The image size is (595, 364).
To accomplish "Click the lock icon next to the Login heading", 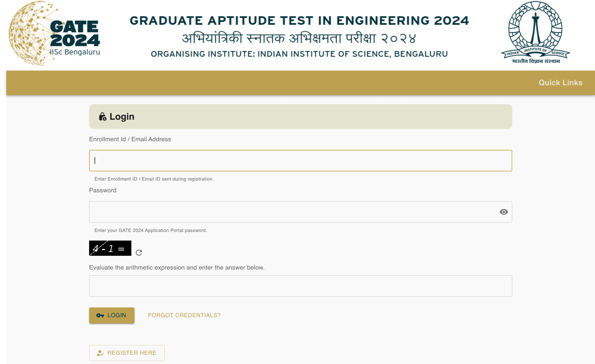I will (x=103, y=117).
